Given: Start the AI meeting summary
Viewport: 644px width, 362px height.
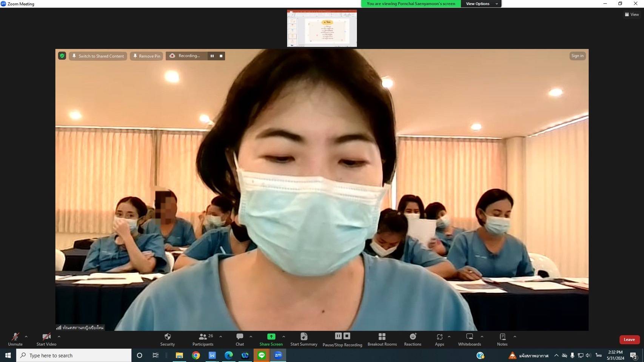Looking at the screenshot, I should coord(304,337).
